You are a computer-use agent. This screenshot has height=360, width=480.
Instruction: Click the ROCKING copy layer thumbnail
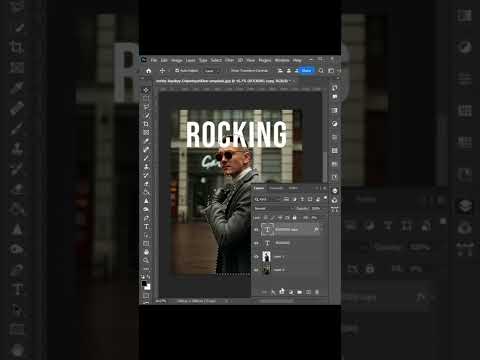267,230
